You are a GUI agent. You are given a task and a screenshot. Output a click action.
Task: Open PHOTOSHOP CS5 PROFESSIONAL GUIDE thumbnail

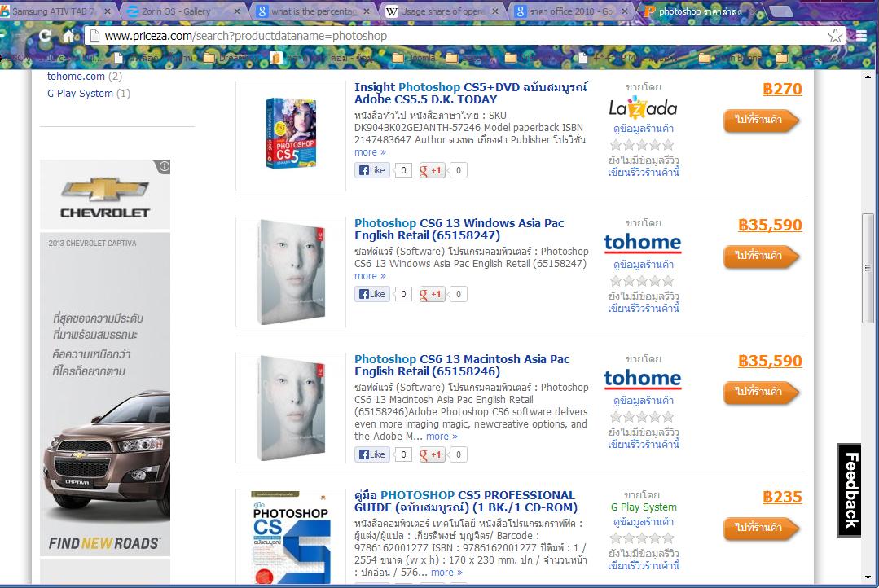[290, 537]
